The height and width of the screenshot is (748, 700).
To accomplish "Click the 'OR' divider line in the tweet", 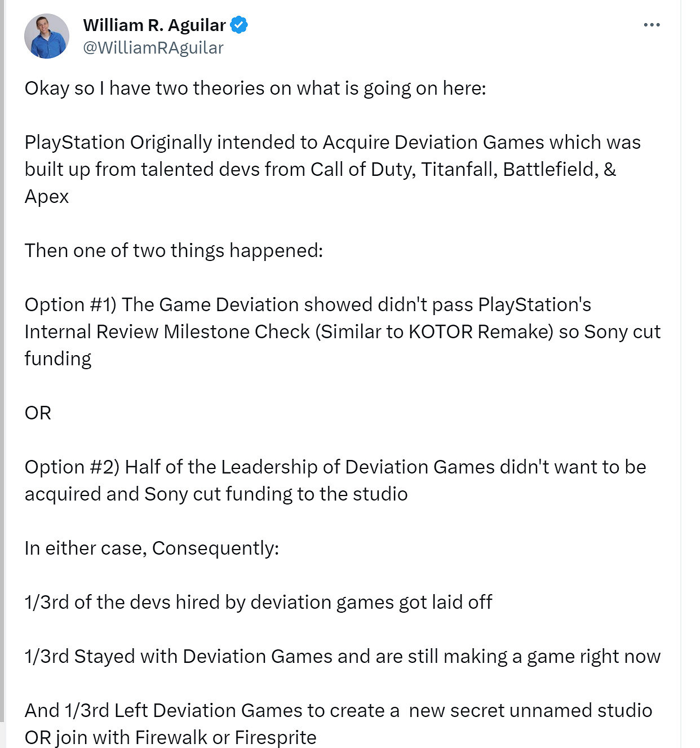I will click(x=37, y=413).
